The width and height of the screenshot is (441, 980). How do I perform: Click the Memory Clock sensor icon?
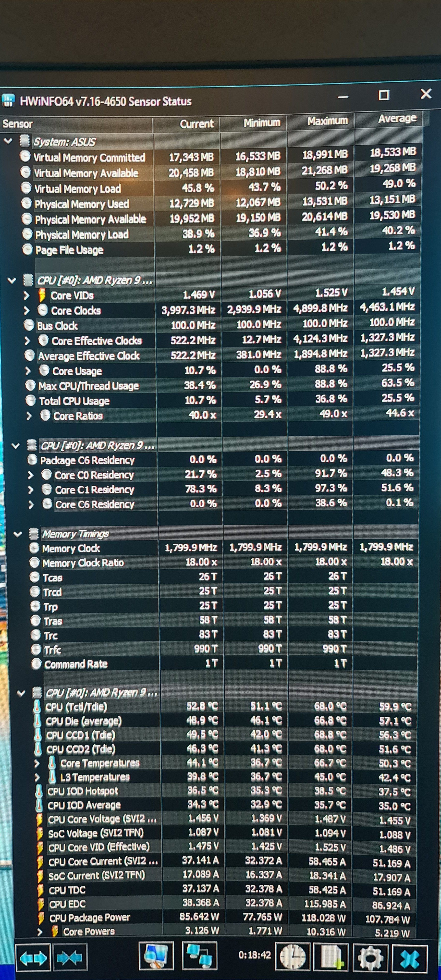pos(34,548)
